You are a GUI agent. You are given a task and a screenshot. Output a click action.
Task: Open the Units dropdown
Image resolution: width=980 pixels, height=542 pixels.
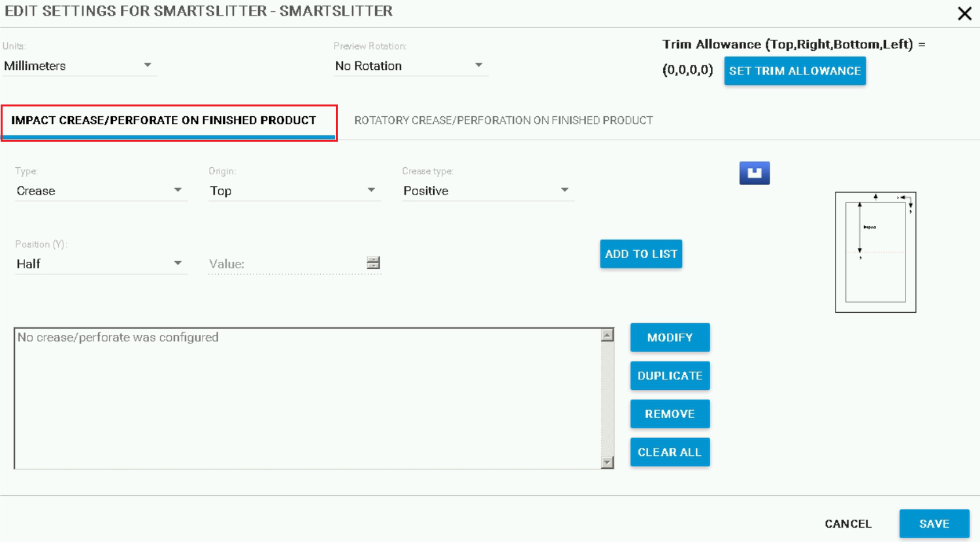click(x=79, y=66)
